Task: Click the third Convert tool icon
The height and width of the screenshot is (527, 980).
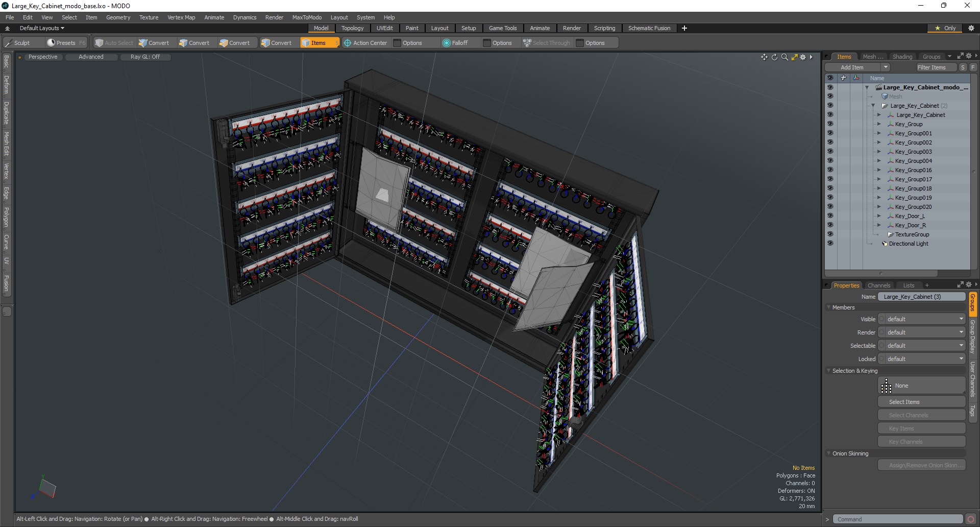Action: pyautogui.click(x=223, y=43)
